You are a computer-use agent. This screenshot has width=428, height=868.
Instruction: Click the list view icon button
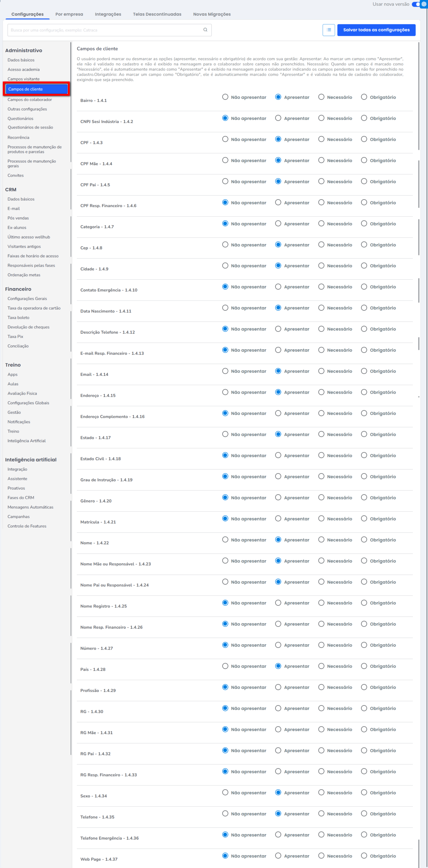[x=328, y=30]
